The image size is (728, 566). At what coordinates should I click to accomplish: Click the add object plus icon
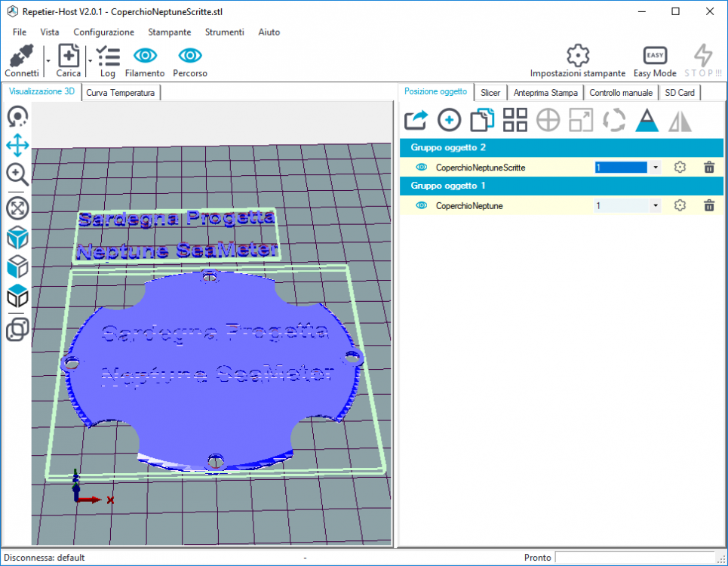pyautogui.click(x=449, y=121)
